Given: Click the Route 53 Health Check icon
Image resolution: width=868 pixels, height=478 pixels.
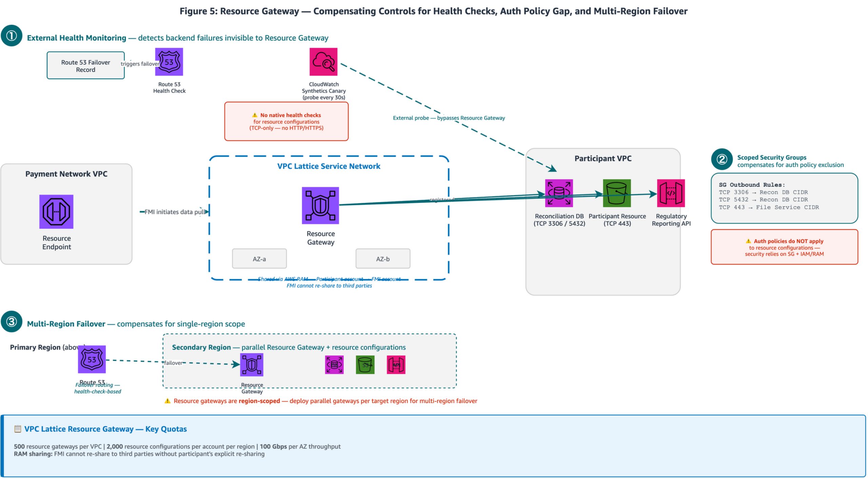Looking at the screenshot, I should (169, 62).
